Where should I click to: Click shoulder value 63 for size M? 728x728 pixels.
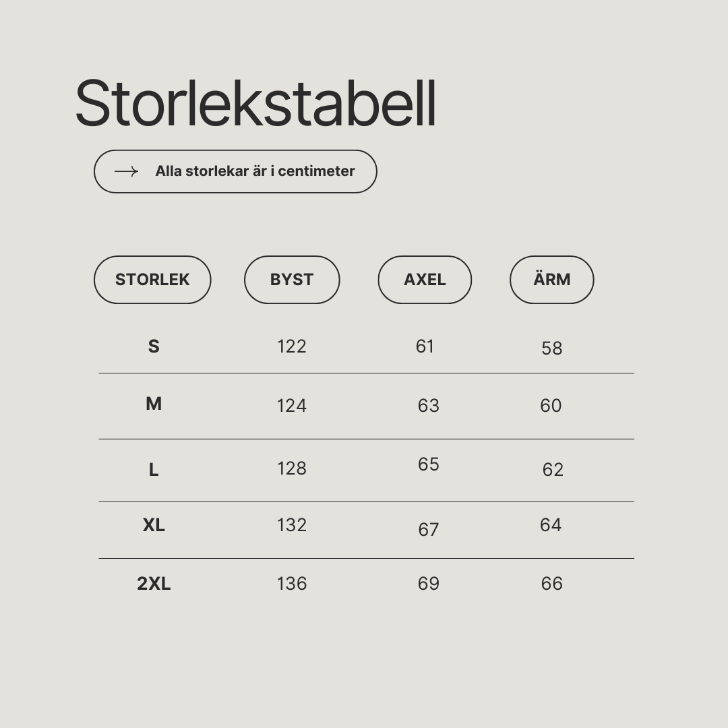tap(429, 406)
